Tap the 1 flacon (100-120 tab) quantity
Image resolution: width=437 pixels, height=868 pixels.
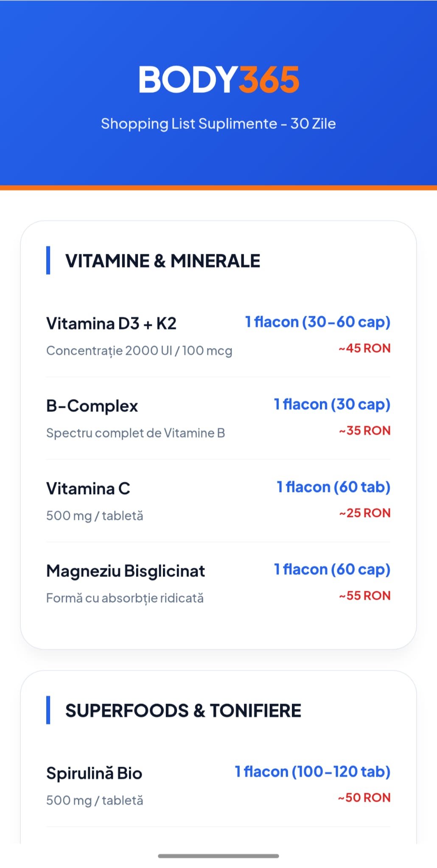pos(312,771)
